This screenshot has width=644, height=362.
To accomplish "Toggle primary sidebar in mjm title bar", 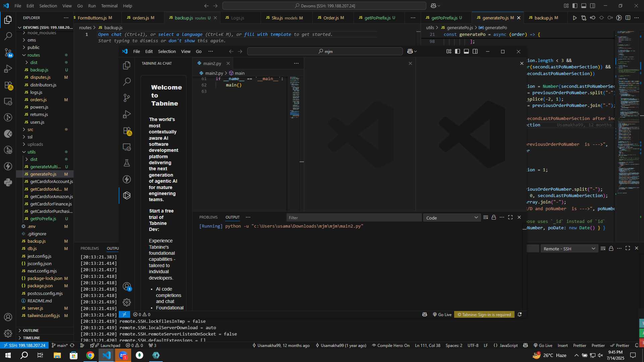I will click(x=458, y=51).
